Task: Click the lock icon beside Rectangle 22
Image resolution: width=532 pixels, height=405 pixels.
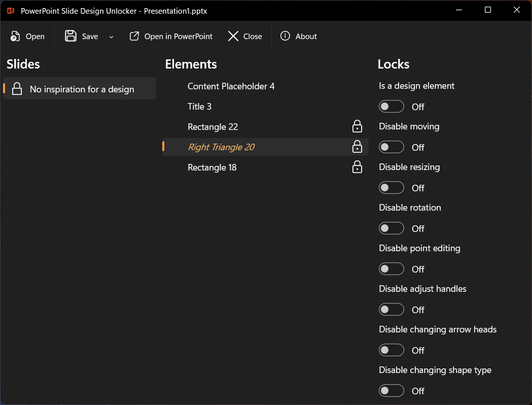Action: [x=357, y=126]
